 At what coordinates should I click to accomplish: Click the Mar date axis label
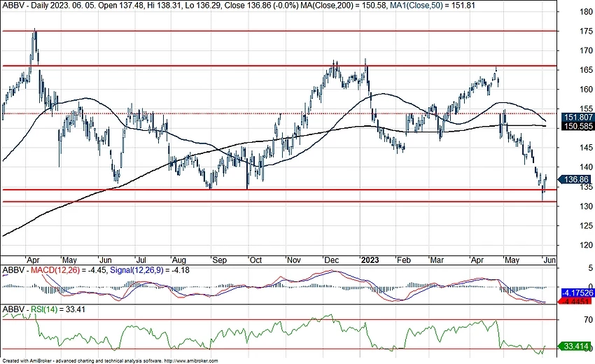coord(437,260)
